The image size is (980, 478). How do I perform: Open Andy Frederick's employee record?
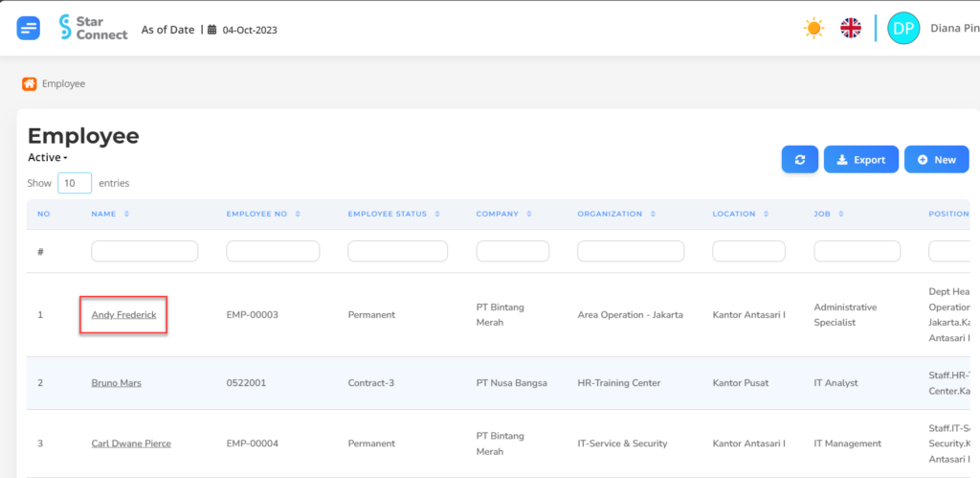123,315
